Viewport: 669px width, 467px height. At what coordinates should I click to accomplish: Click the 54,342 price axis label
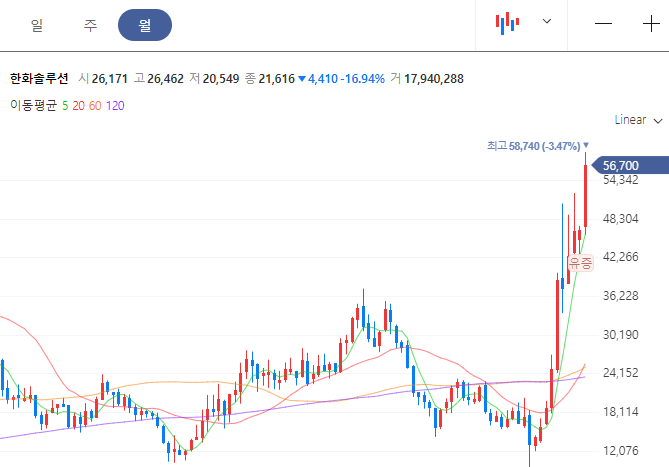point(620,180)
